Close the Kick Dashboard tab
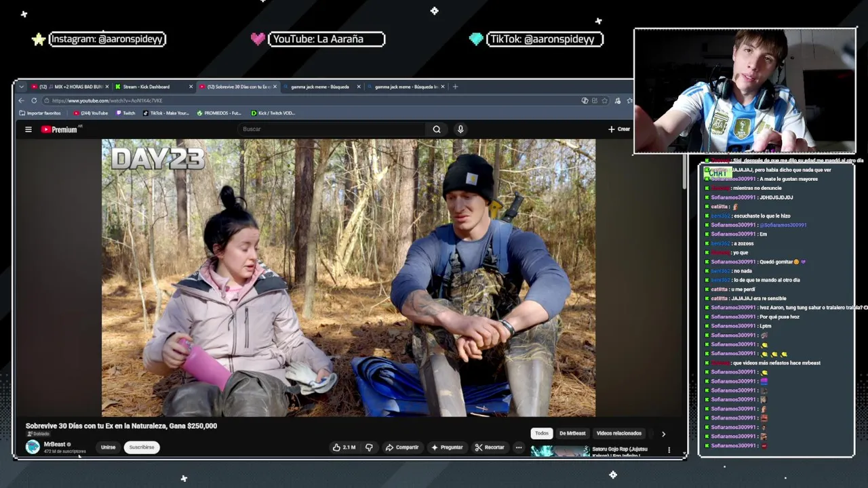868x488 pixels. pyautogui.click(x=191, y=87)
